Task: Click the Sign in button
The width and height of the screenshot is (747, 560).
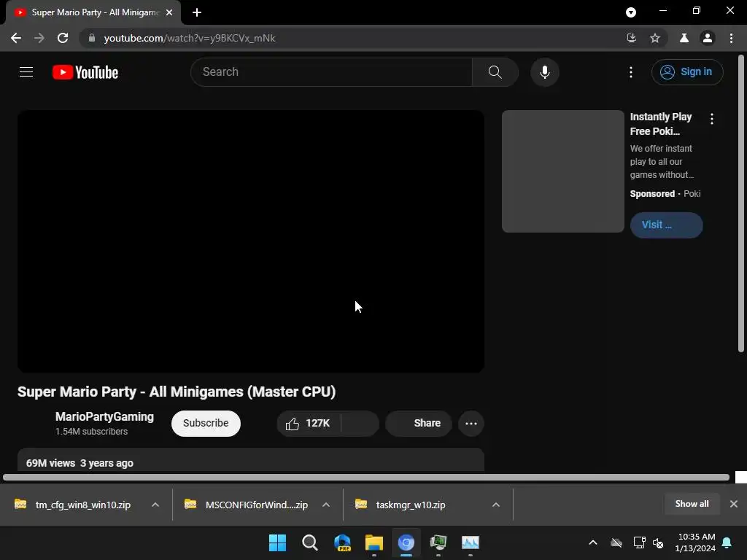Action: click(x=687, y=72)
